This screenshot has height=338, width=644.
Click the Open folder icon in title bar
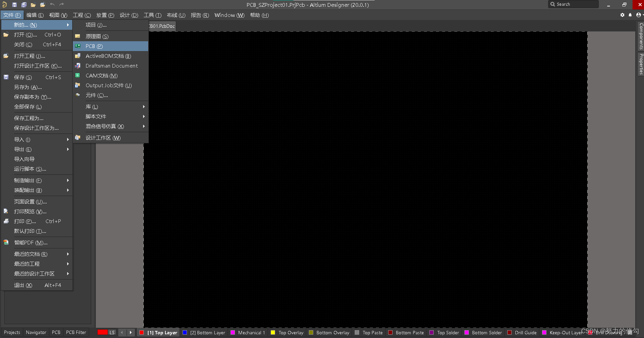click(33, 5)
